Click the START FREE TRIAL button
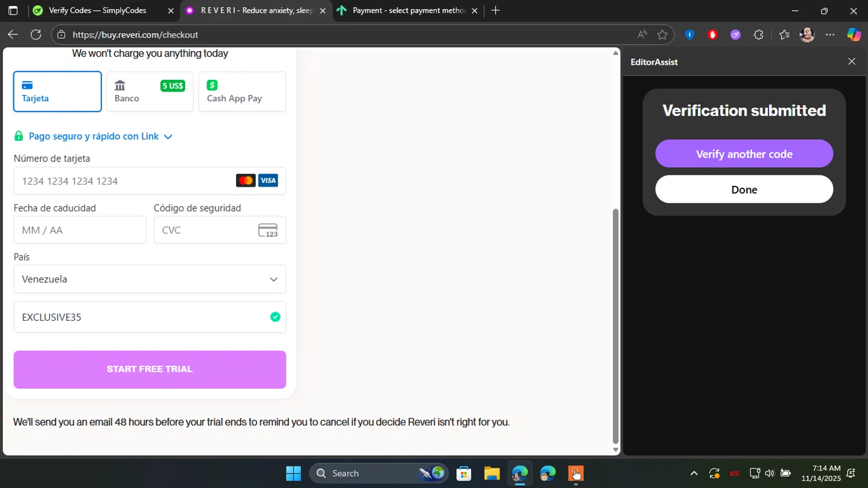The height and width of the screenshot is (488, 868). coord(149,369)
